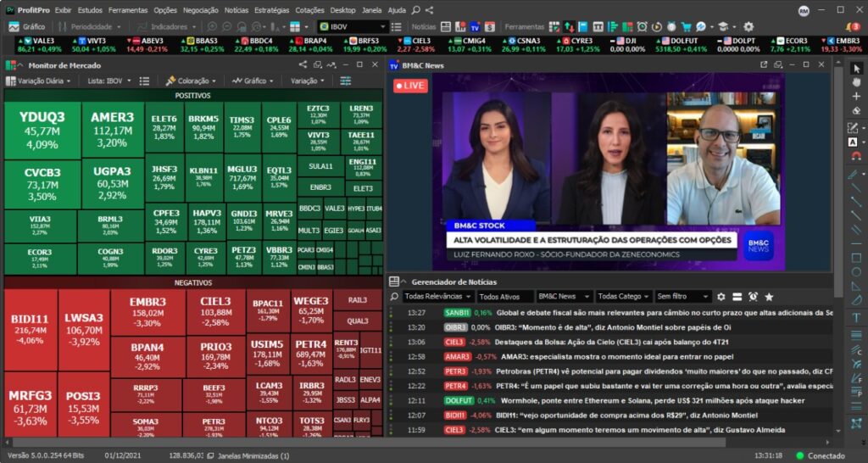868x463 pixels.
Task: Click Janelas Minimizadas (1) in status bar
Action: tap(248, 456)
